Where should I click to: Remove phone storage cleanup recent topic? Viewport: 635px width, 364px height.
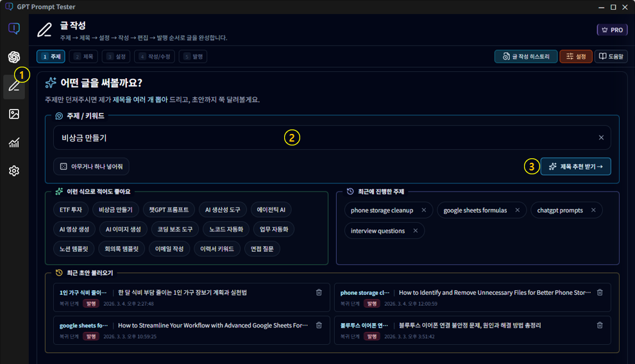(x=423, y=210)
